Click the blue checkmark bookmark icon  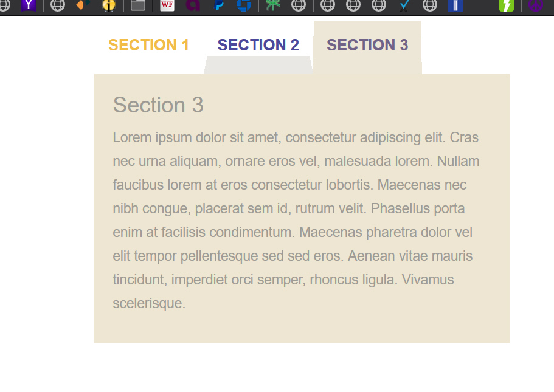pos(404,5)
